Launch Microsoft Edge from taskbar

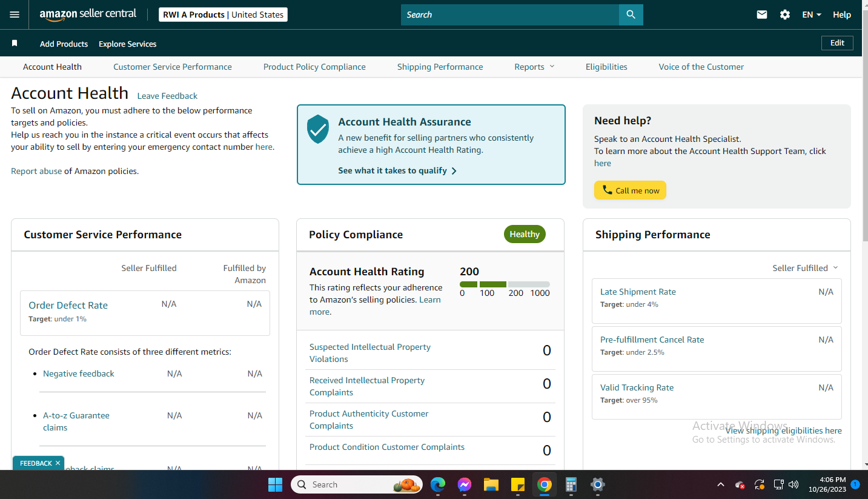(438, 484)
